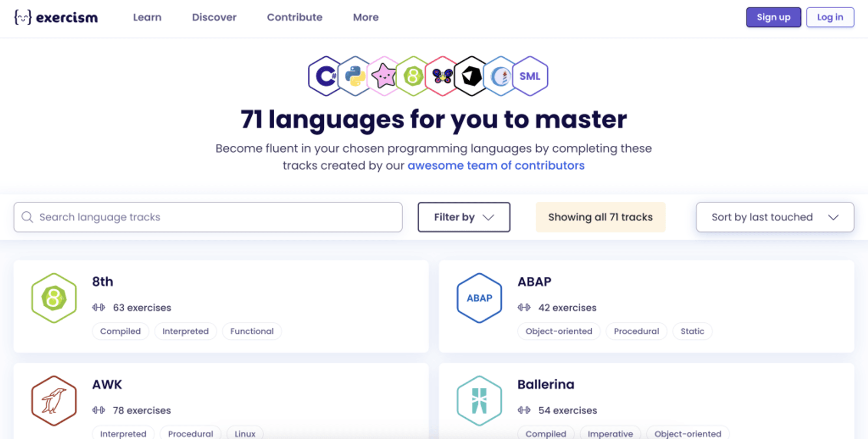Viewport: 868px width, 439px height.
Task: Open the Ballerina track icon
Action: (x=479, y=401)
